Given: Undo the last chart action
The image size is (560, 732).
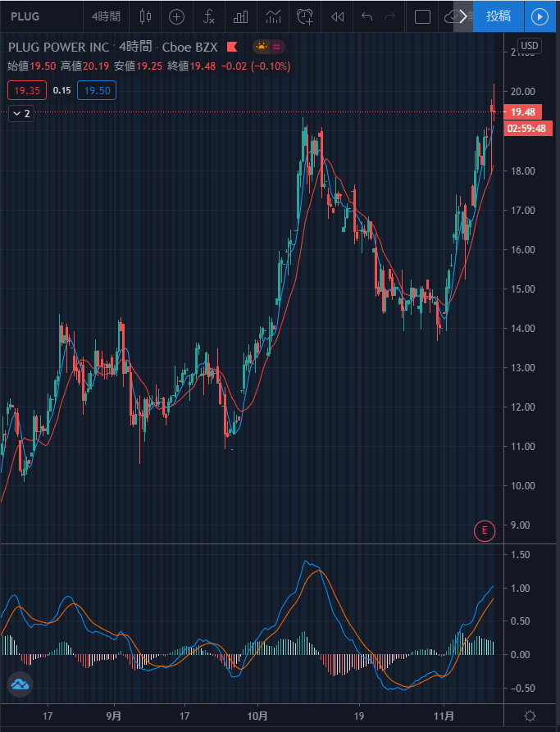Looking at the screenshot, I should point(367,17).
